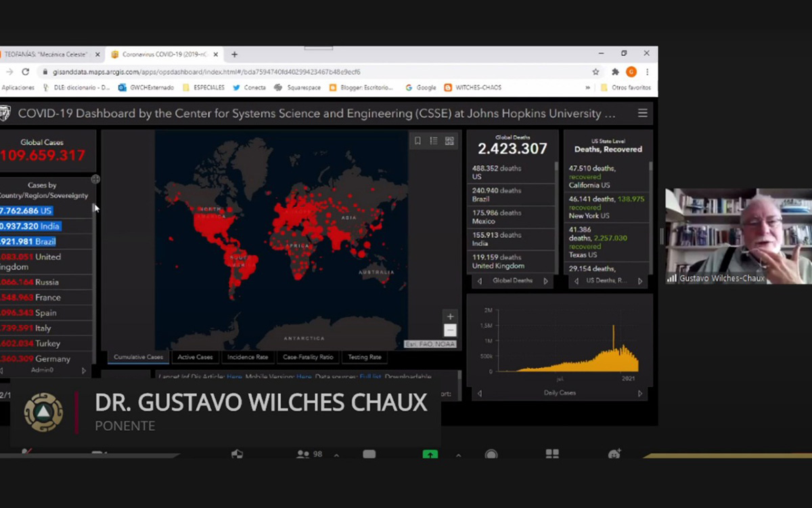Select the California US deaths entry
The width and height of the screenshot is (812, 508).
(606, 176)
